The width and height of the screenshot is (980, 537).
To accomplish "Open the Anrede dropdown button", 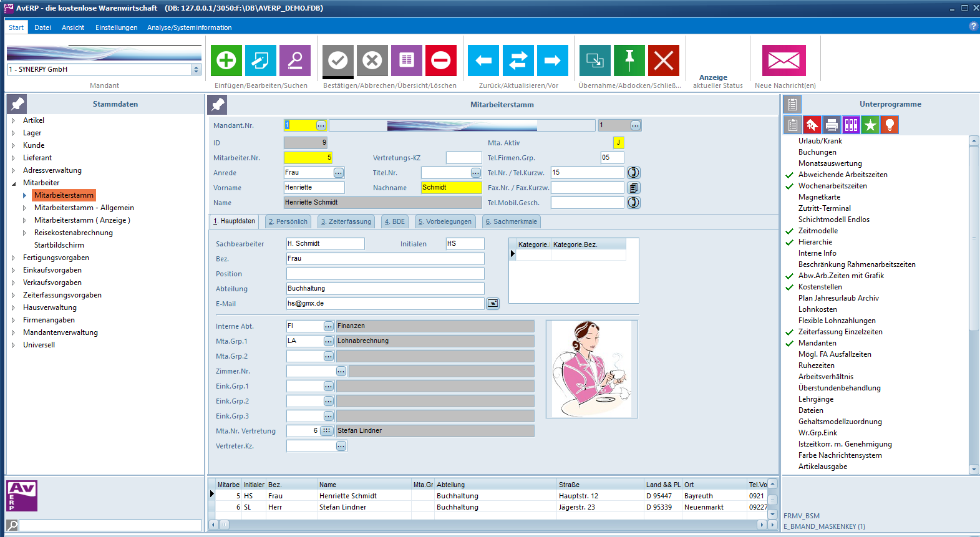I will coord(338,173).
